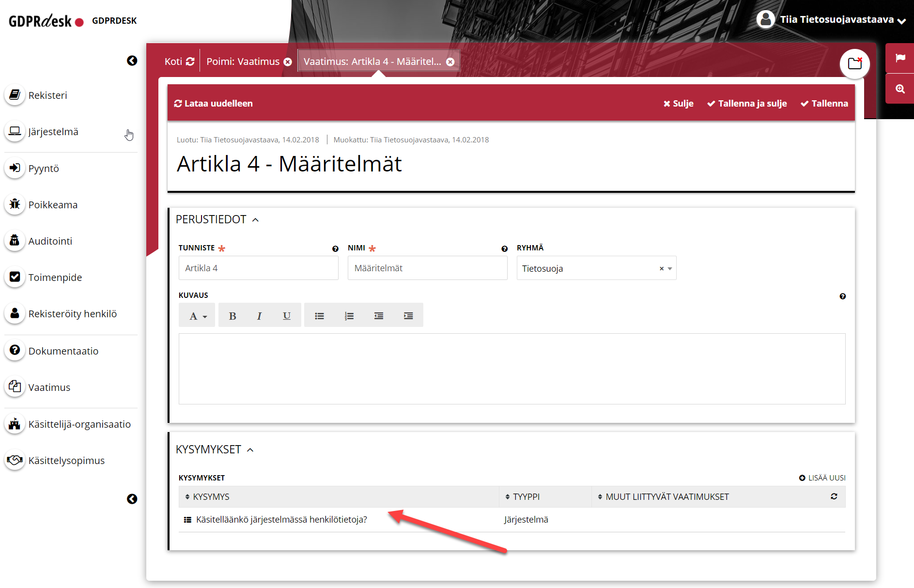Click the magnifier search icon on right

tap(899, 89)
